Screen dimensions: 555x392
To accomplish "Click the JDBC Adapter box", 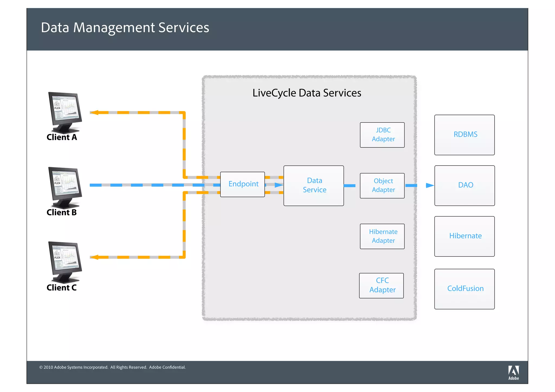I will pos(382,135).
